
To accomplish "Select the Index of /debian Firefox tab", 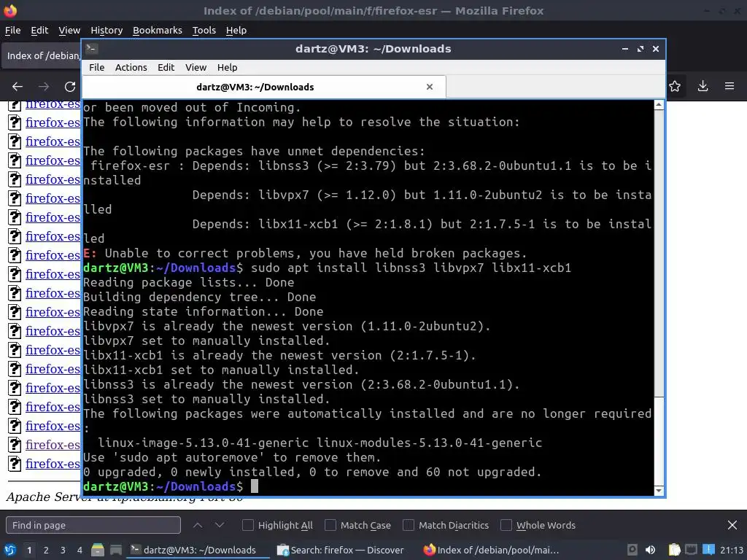I will pyautogui.click(x=42, y=55).
